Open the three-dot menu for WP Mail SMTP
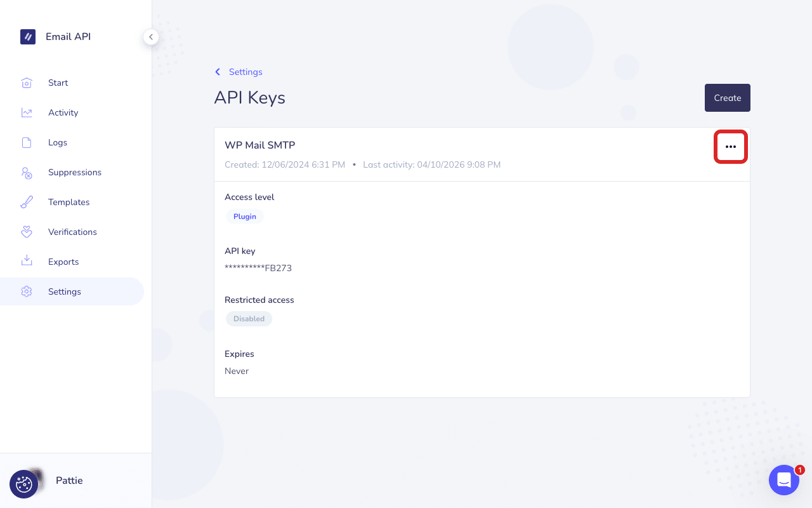 click(731, 147)
